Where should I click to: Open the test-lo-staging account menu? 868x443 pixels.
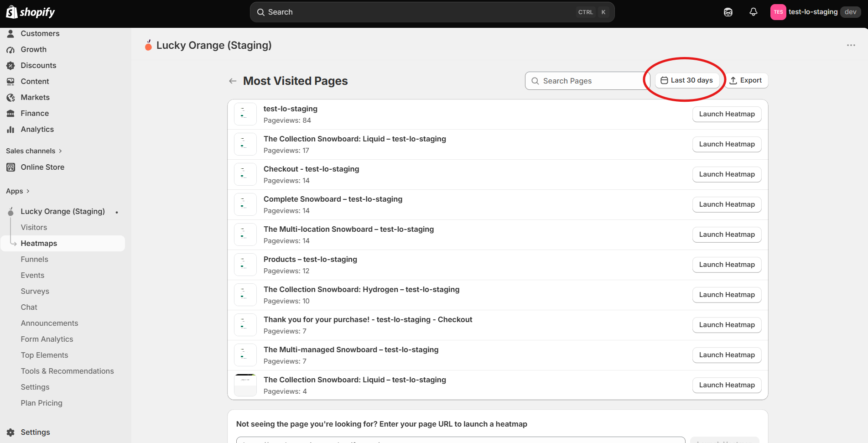(815, 12)
